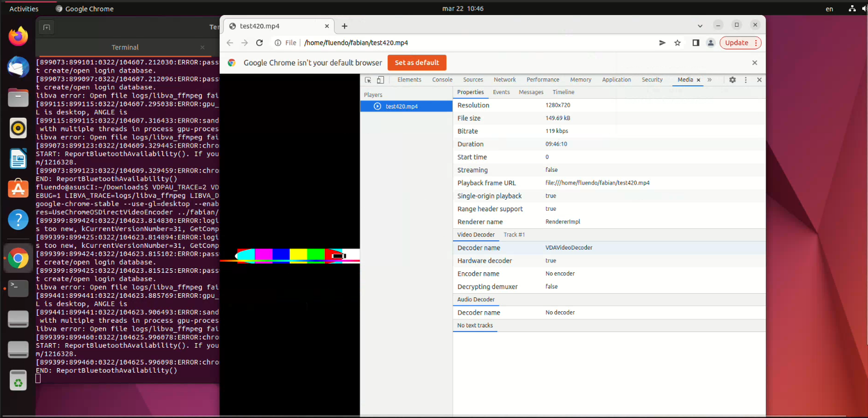Open the Events tab in Media panel

[x=501, y=92]
